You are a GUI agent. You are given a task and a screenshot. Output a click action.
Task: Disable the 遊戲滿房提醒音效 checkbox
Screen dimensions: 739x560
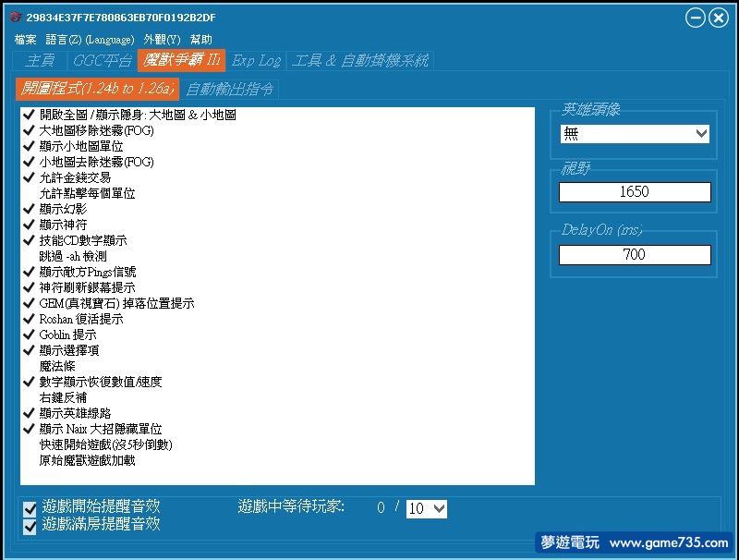point(30,525)
